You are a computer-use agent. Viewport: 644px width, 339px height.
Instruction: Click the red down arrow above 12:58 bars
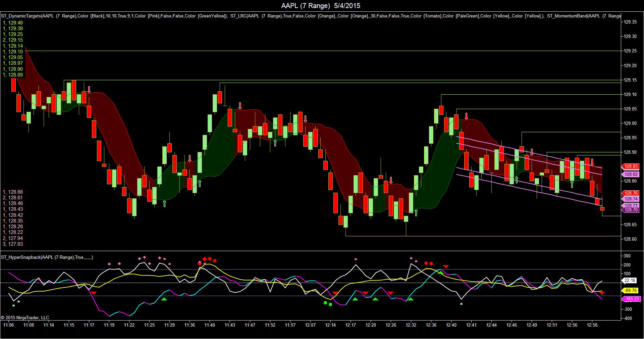coord(592,162)
